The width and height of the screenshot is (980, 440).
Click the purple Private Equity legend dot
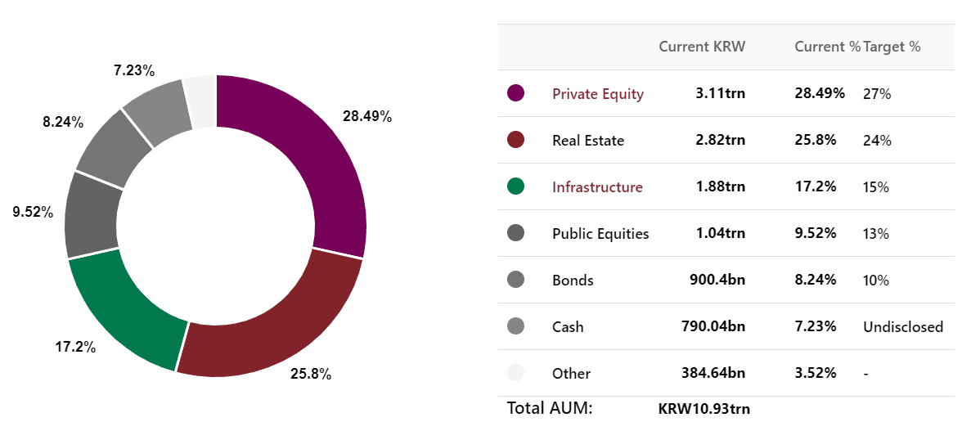(515, 94)
